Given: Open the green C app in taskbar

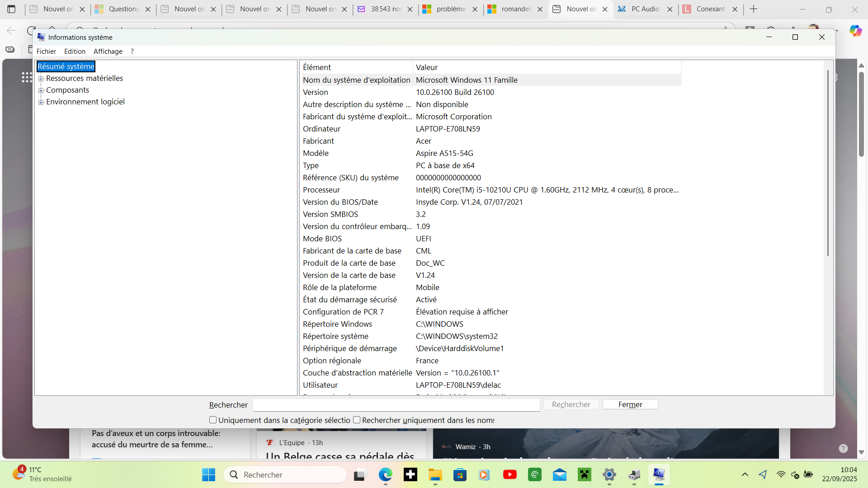Looking at the screenshot, I should click(x=535, y=474).
